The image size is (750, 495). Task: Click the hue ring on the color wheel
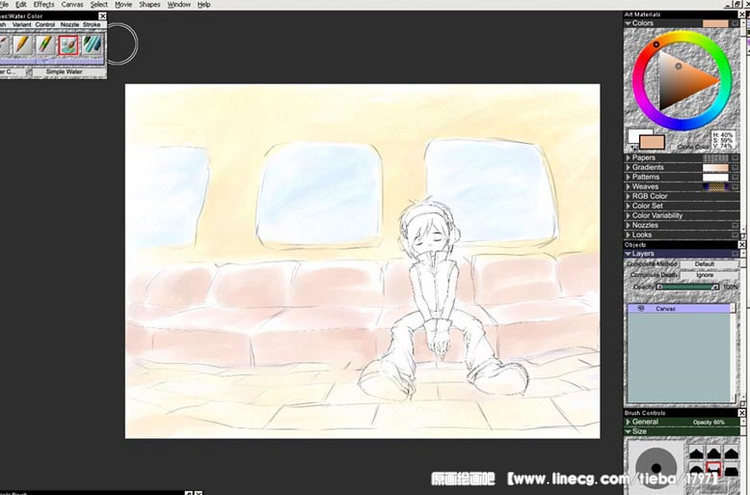pyautogui.click(x=656, y=44)
